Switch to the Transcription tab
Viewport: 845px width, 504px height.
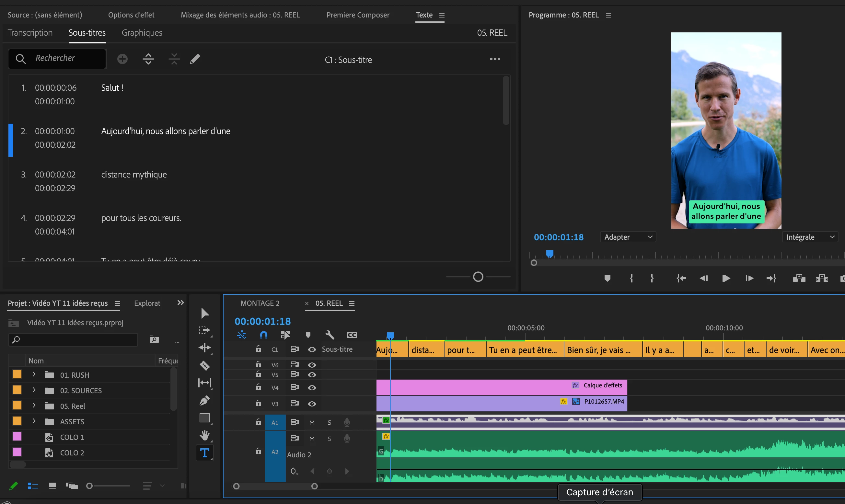tap(30, 33)
